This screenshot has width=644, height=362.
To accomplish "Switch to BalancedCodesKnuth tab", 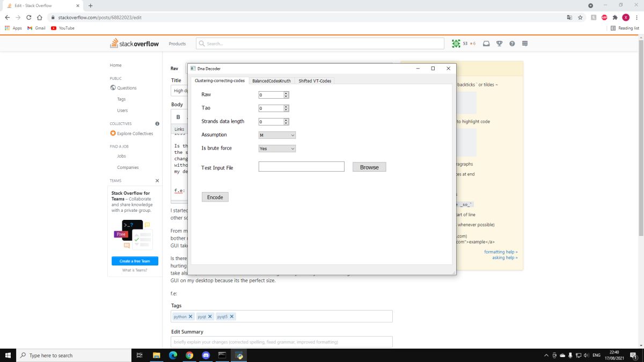I will click(x=272, y=81).
